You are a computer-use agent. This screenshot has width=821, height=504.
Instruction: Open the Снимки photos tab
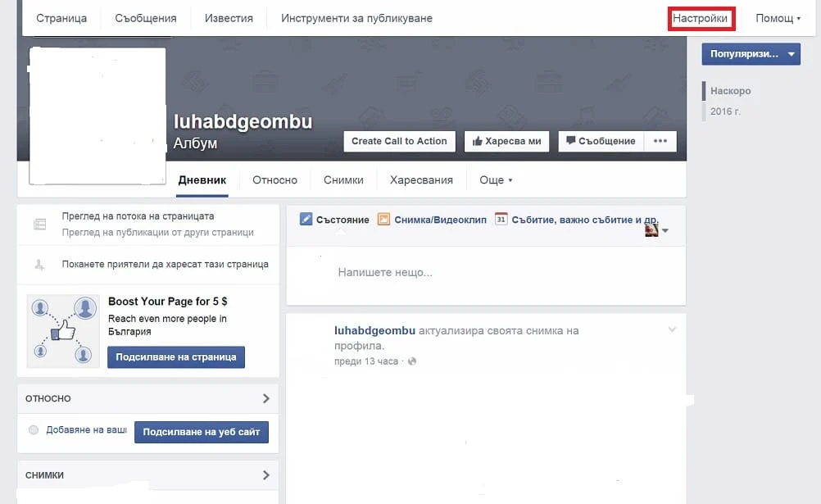coord(343,180)
